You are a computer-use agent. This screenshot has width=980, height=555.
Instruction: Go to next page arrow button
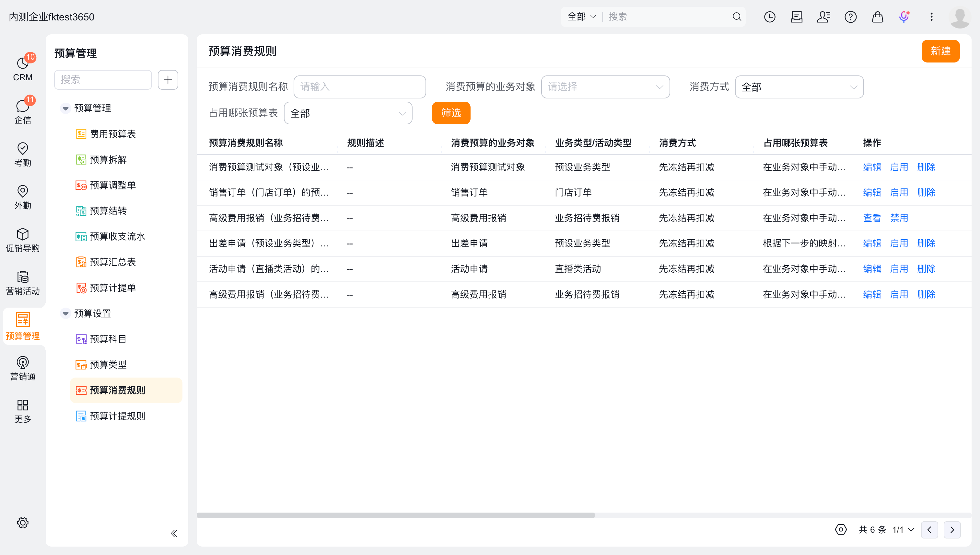coord(952,529)
